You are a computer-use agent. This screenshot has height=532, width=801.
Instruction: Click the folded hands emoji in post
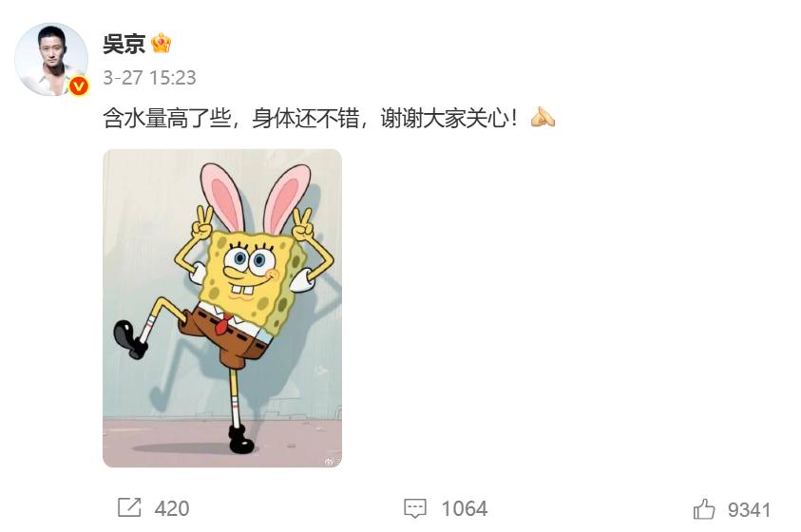[543, 118]
